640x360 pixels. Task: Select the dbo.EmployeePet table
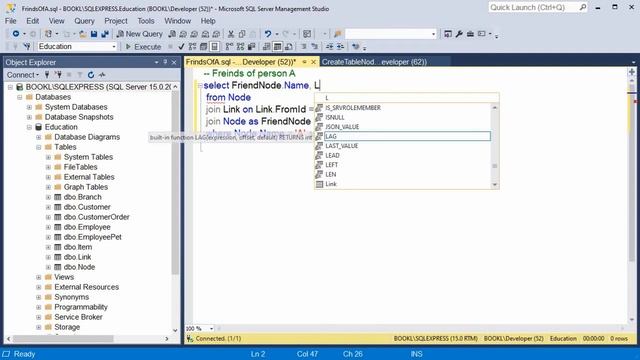(93, 237)
